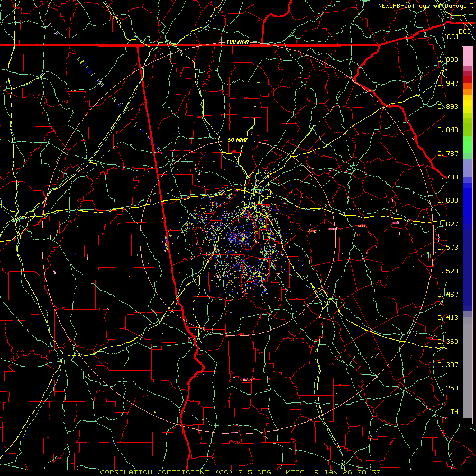Select the 0.413 scale value
The image size is (476, 476).
pos(448,318)
